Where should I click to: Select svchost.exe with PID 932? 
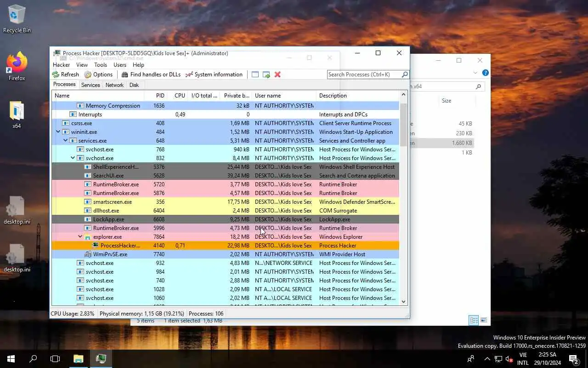tap(225, 263)
